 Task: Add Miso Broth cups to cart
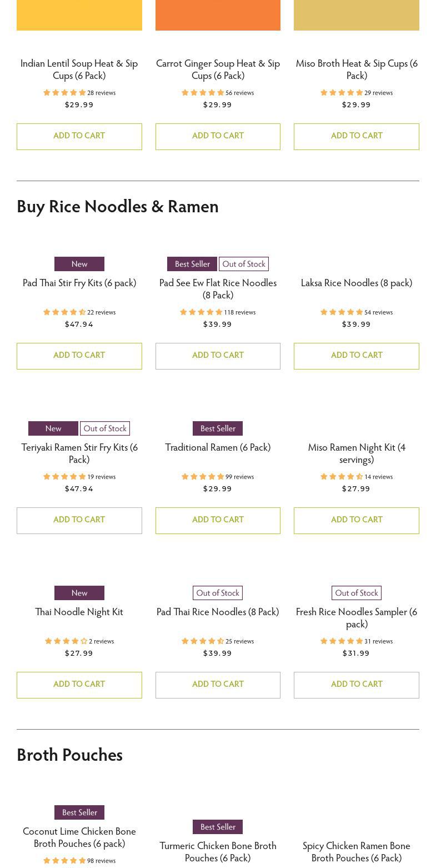[356, 136]
